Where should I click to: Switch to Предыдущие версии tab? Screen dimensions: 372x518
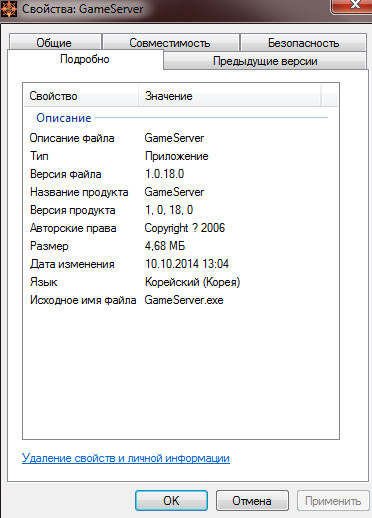pyautogui.click(x=265, y=61)
